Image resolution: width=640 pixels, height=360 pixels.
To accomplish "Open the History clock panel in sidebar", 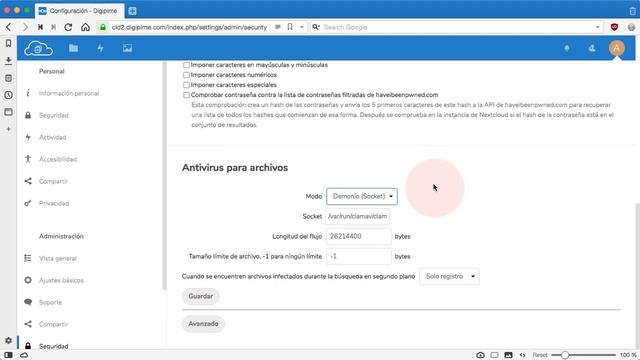I will coord(8,95).
